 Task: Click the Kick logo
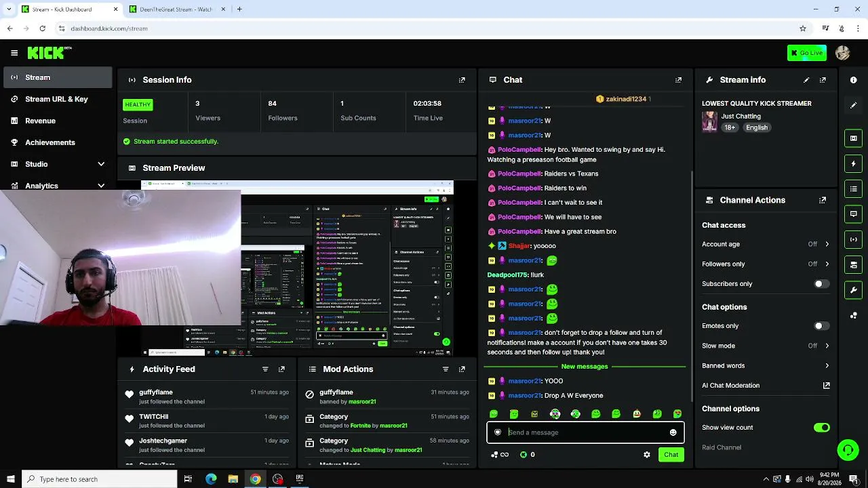50,53
